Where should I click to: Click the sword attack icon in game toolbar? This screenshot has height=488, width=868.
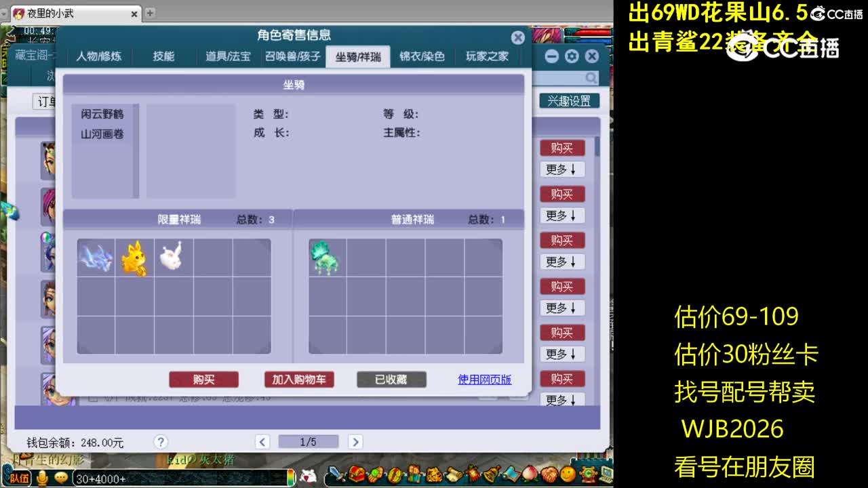[x=337, y=474]
